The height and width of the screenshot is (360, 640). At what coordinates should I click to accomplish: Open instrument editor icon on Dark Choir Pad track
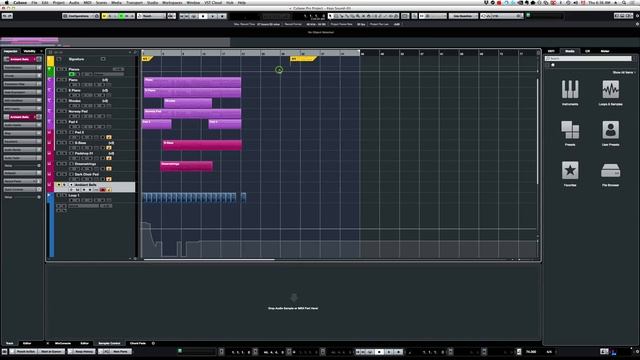[109, 179]
